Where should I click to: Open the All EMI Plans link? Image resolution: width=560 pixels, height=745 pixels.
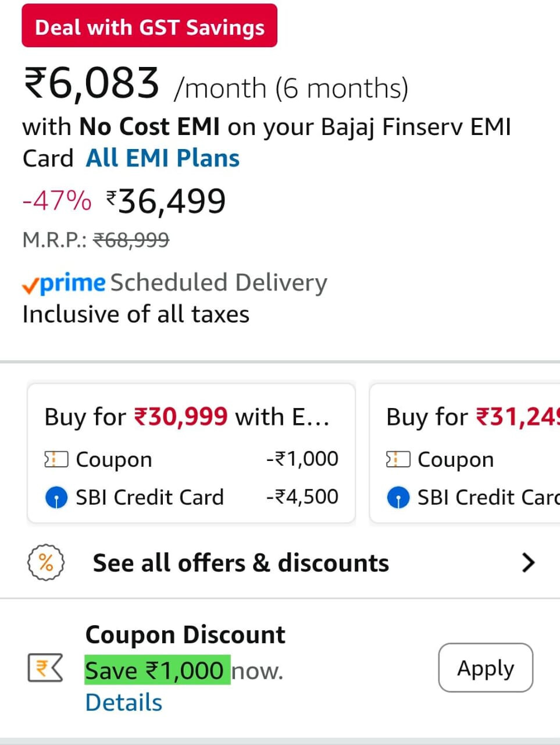pos(163,158)
